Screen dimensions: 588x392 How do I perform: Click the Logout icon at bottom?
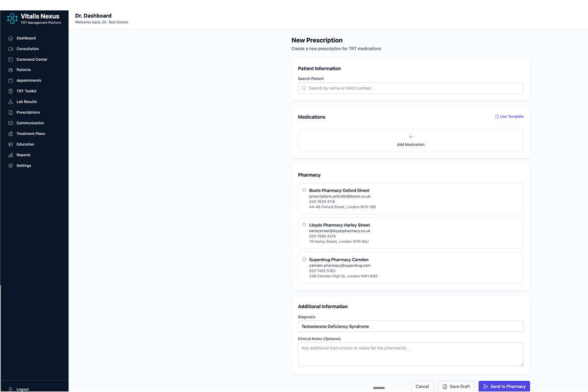tap(11, 389)
